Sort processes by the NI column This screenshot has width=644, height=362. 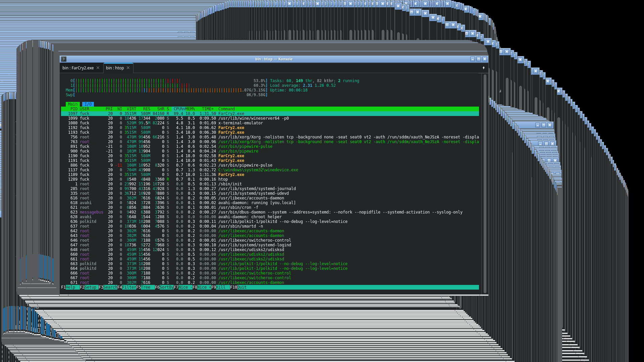[x=120, y=109]
